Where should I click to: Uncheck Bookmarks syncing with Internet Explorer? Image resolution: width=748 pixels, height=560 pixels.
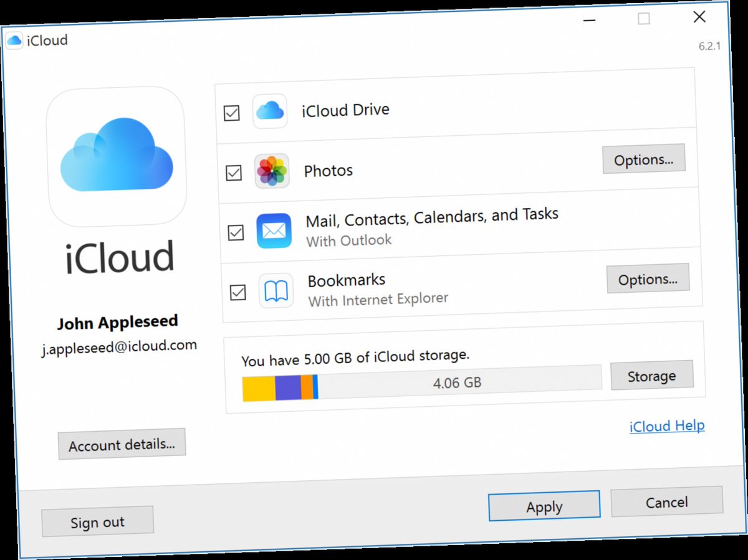237,292
